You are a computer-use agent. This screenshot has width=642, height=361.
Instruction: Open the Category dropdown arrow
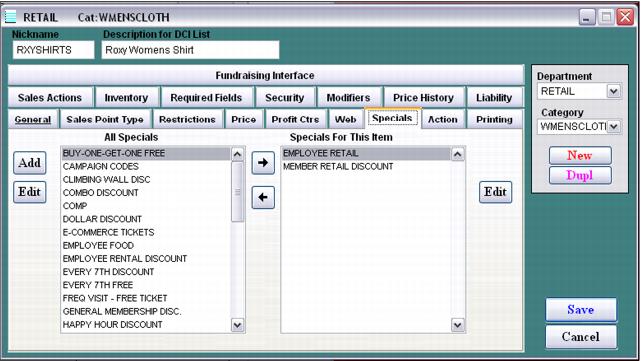pyautogui.click(x=613, y=126)
